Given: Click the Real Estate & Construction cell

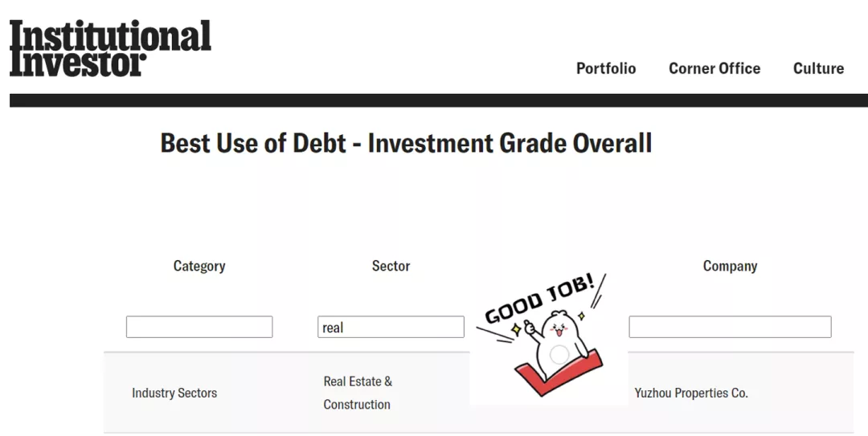Looking at the screenshot, I should pos(358,393).
